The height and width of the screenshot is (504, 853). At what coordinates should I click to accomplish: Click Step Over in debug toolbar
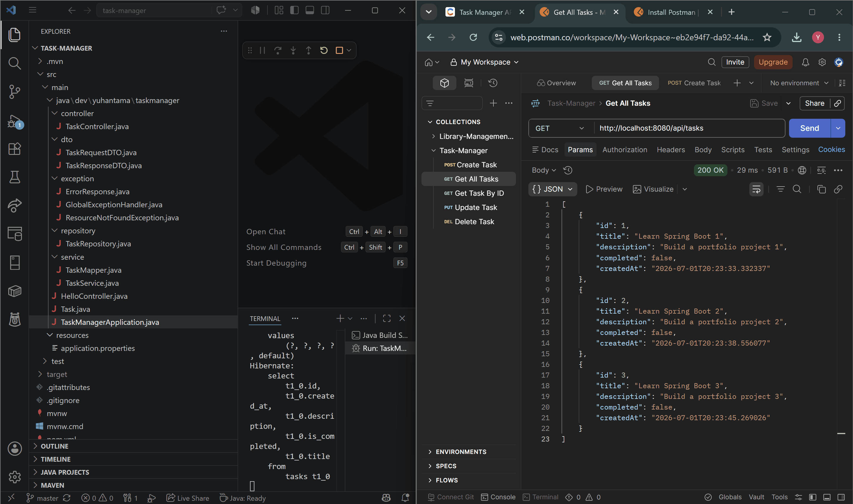tap(278, 50)
